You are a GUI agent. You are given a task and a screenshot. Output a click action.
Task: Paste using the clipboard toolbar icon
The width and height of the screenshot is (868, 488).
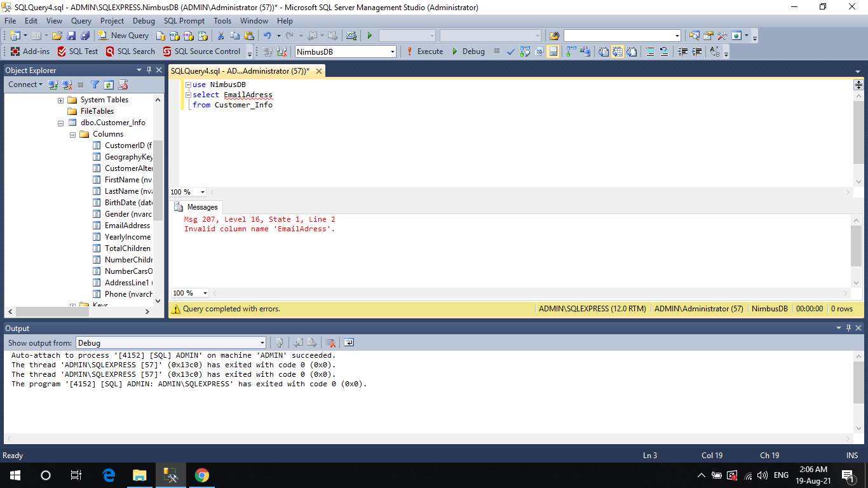tap(249, 36)
